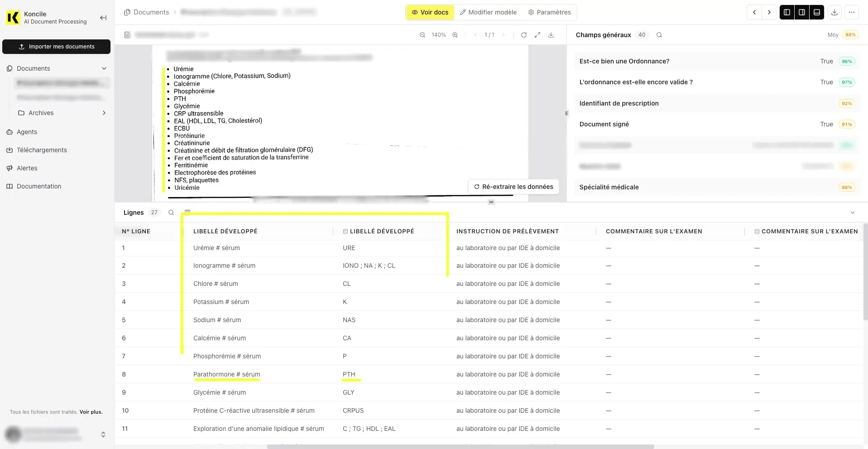Click the horizontal scrollbar of the table
This screenshot has width=868, height=449.
tap(460, 447)
